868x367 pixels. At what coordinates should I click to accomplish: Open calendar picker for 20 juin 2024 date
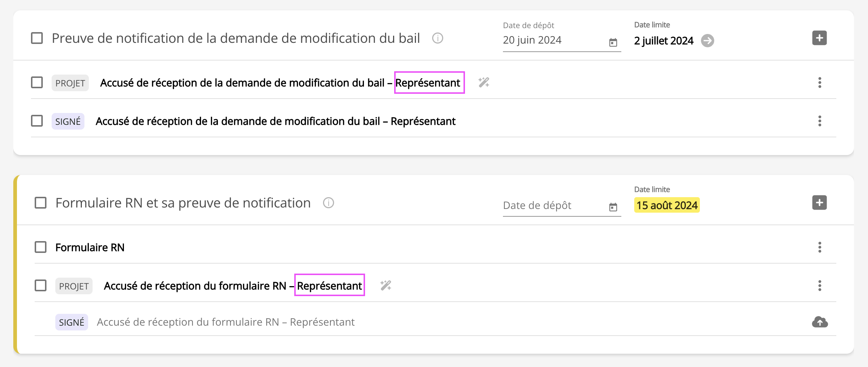click(x=613, y=42)
